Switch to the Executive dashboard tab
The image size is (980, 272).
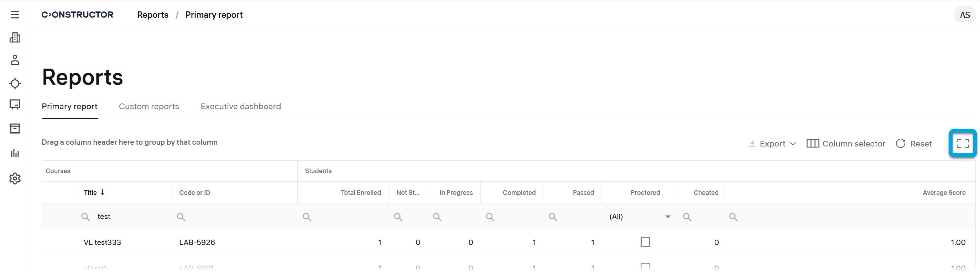[241, 106]
